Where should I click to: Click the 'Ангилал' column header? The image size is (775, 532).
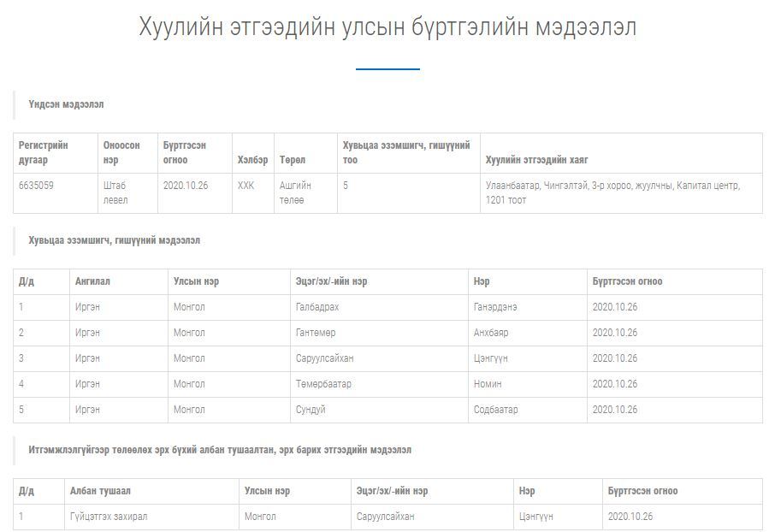click(92, 281)
